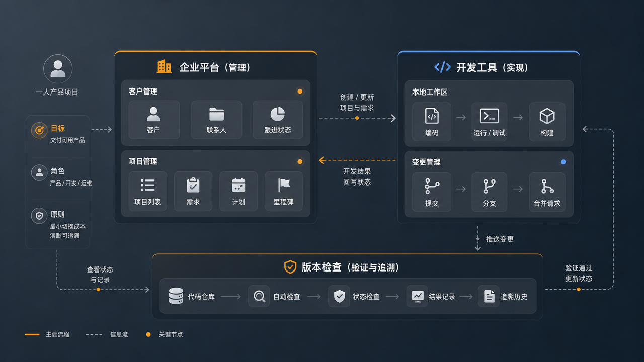The image size is (644, 362).
Task: Select the 目标 target icon
Action: [x=39, y=130]
